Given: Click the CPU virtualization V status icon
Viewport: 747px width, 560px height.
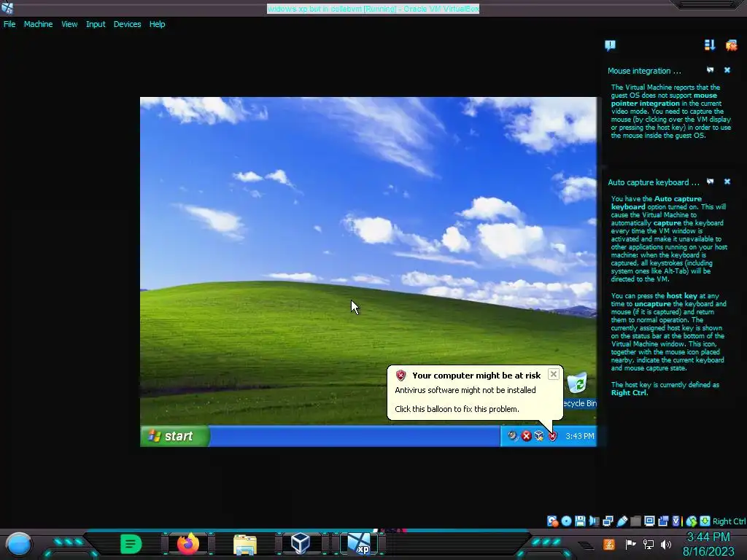Looking at the screenshot, I should pyautogui.click(x=676, y=521).
